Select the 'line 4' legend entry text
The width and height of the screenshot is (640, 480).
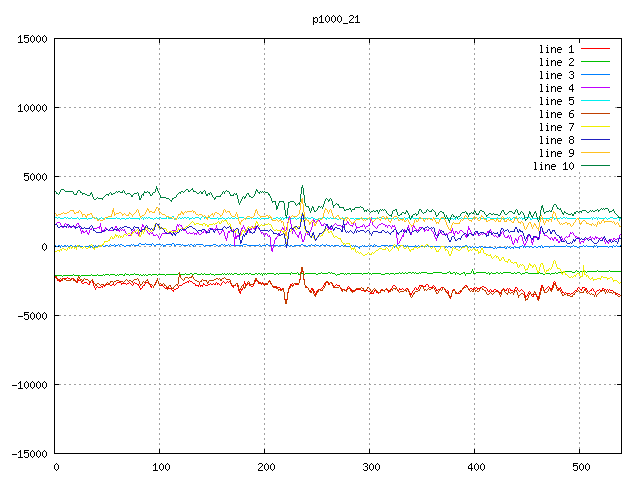[557, 88]
